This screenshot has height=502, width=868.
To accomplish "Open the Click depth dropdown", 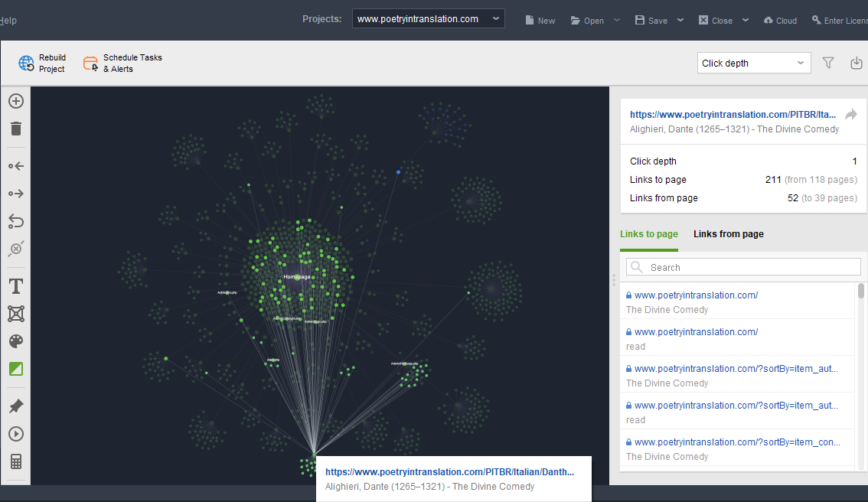I will tap(754, 63).
